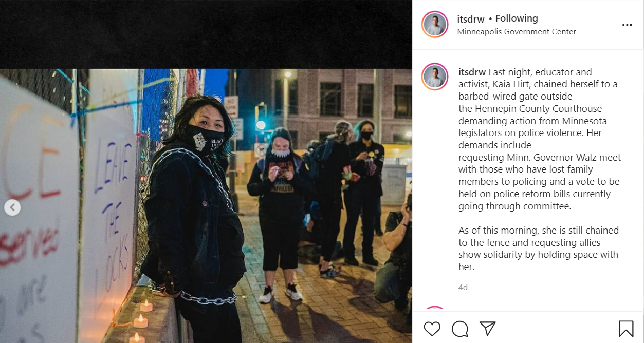
Task: Click the 4d timestamp below the caption
Action: [x=463, y=288]
